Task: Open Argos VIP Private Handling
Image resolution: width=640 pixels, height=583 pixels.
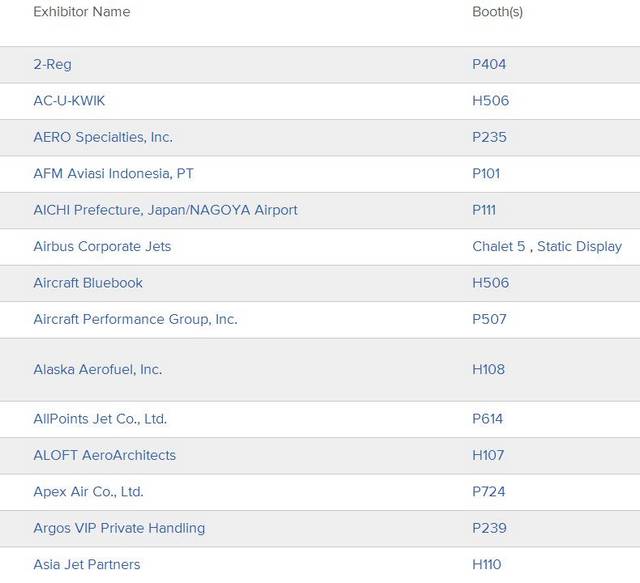Action: (119, 528)
